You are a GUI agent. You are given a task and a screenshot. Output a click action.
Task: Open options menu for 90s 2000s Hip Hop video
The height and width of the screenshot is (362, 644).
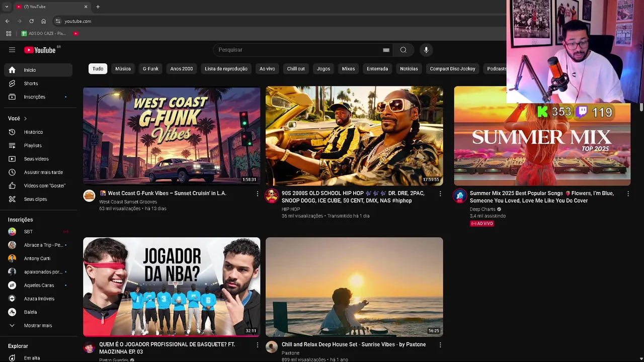(440, 194)
